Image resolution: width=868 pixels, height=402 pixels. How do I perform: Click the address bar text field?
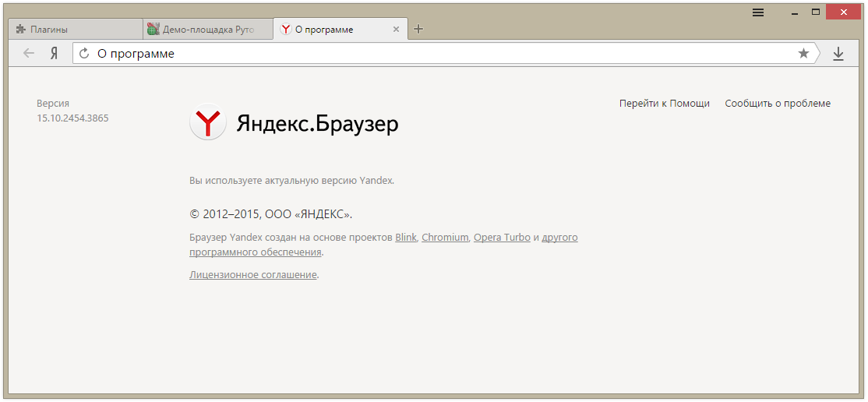(x=436, y=54)
